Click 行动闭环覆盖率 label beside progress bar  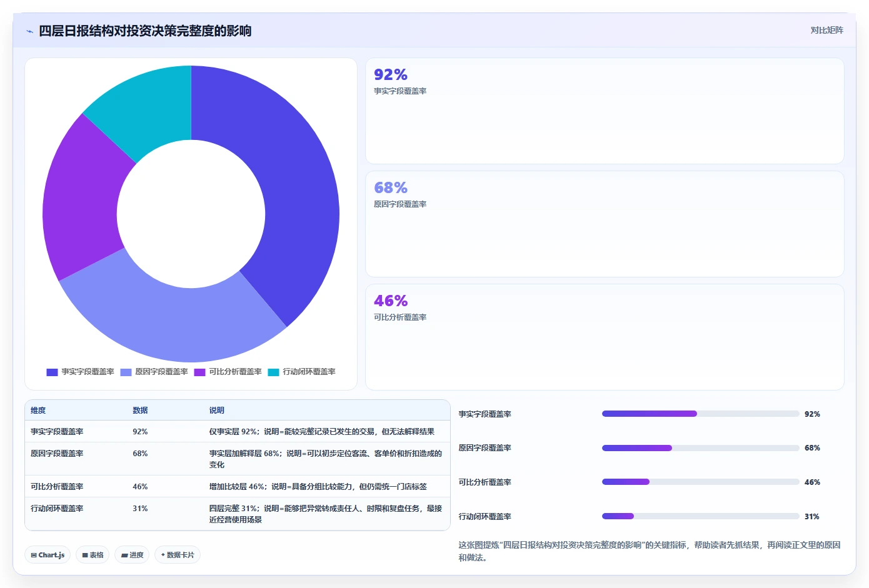(485, 517)
